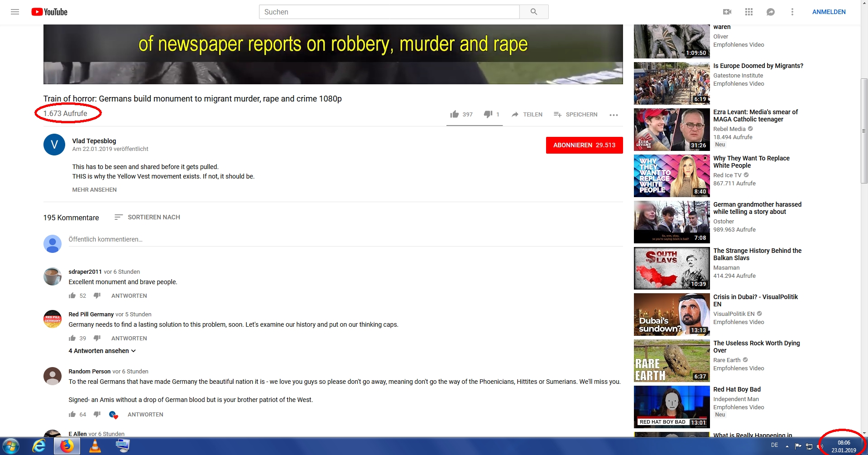Open Red Pill Germany's avatar

(x=53, y=319)
